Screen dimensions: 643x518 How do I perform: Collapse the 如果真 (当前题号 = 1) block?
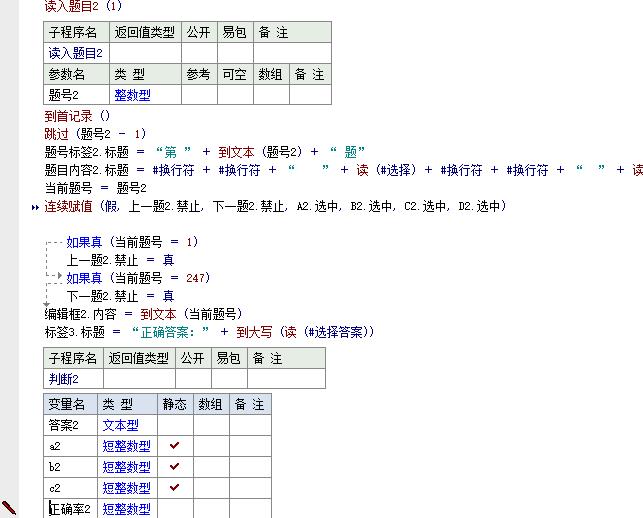tap(49, 242)
